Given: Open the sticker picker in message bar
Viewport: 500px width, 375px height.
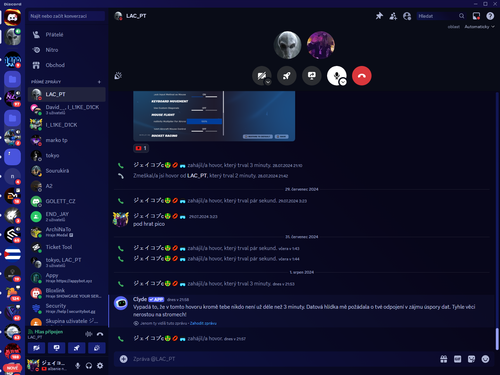Looking at the screenshot, I should [x=471, y=359].
